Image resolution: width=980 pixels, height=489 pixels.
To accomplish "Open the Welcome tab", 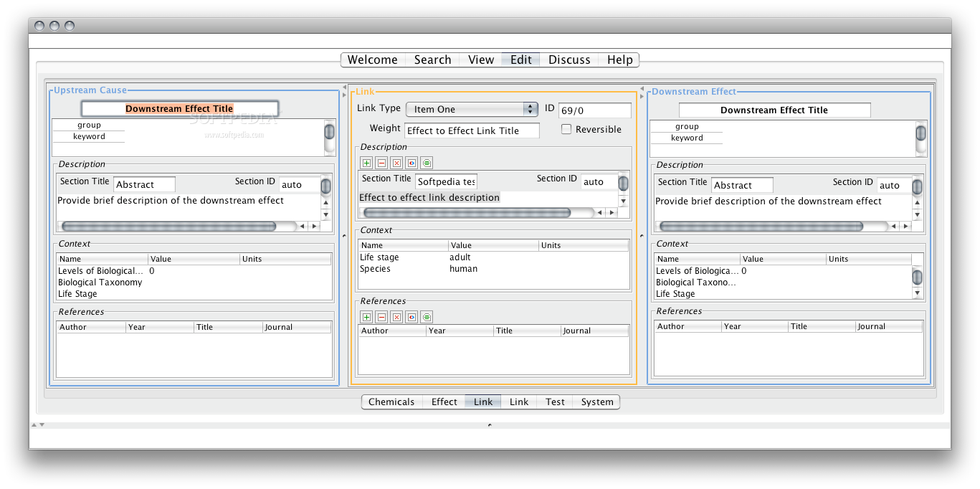I will pos(373,60).
